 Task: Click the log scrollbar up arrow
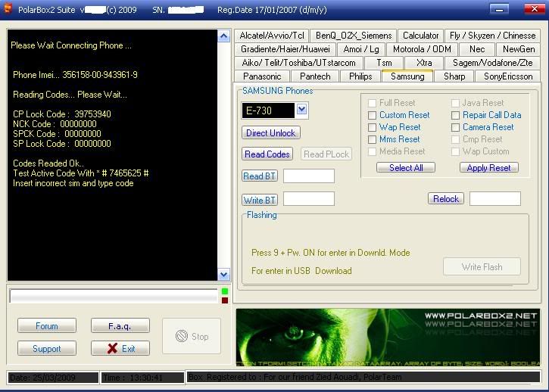(223, 36)
